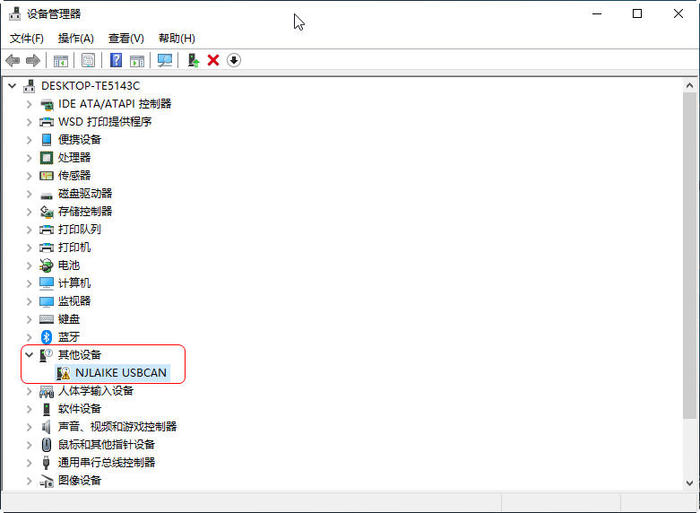Open the 帮助(H) menu

point(176,38)
